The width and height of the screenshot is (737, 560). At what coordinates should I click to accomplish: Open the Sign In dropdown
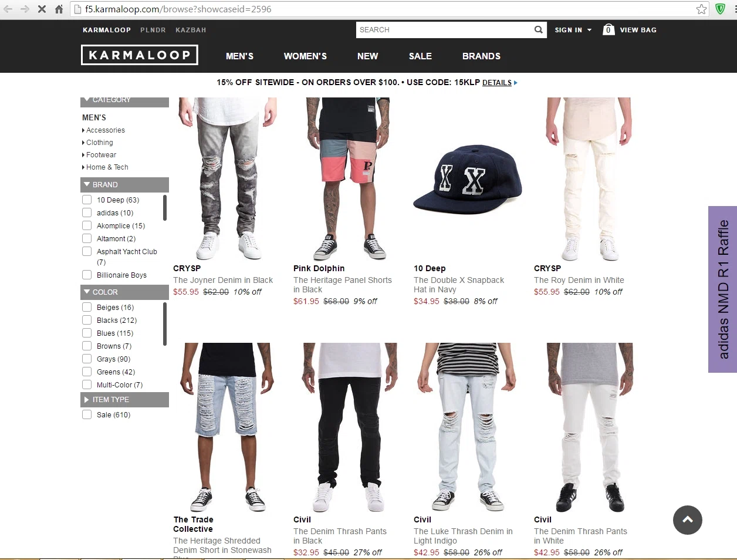pos(573,30)
